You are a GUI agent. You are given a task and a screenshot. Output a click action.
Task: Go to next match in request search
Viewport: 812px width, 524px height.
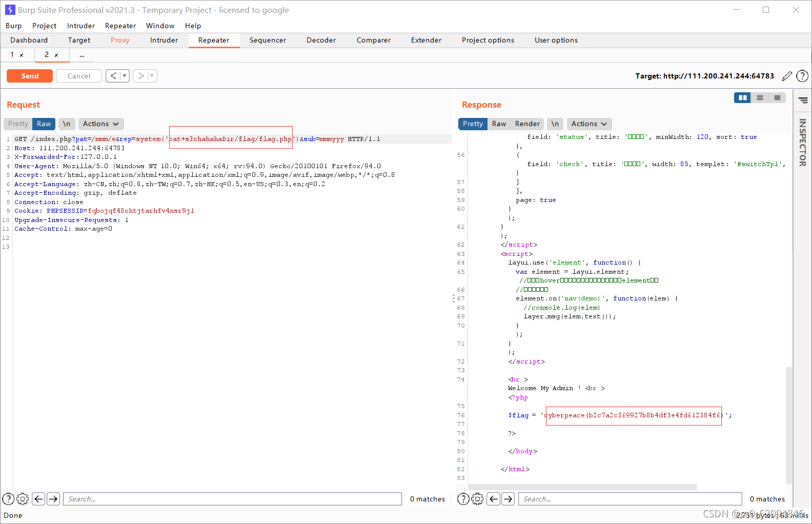tap(53, 499)
